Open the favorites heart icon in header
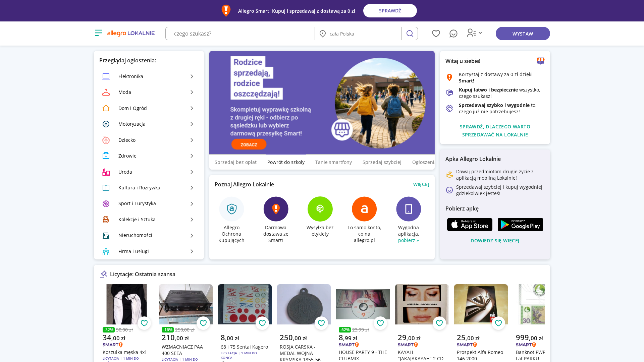 point(436,34)
